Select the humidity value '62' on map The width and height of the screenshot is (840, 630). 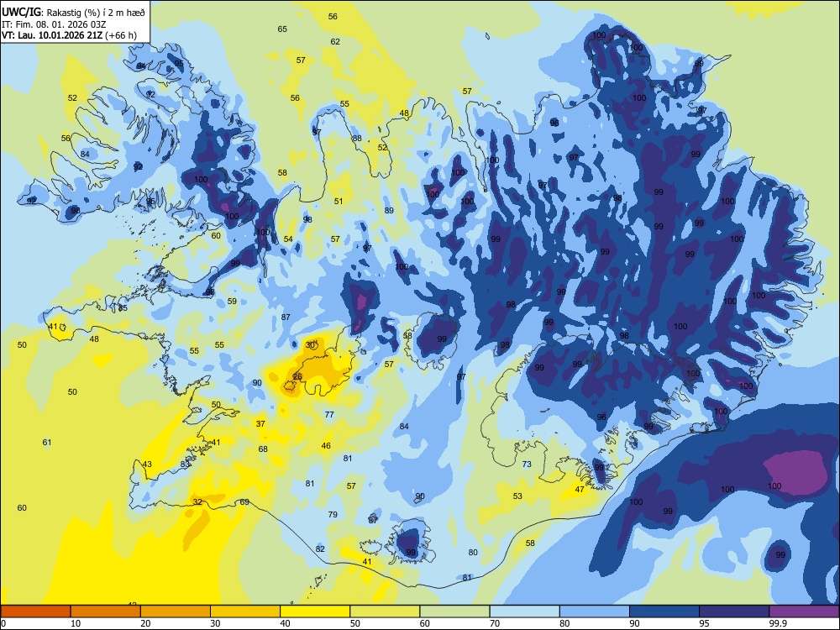pyautogui.click(x=335, y=41)
